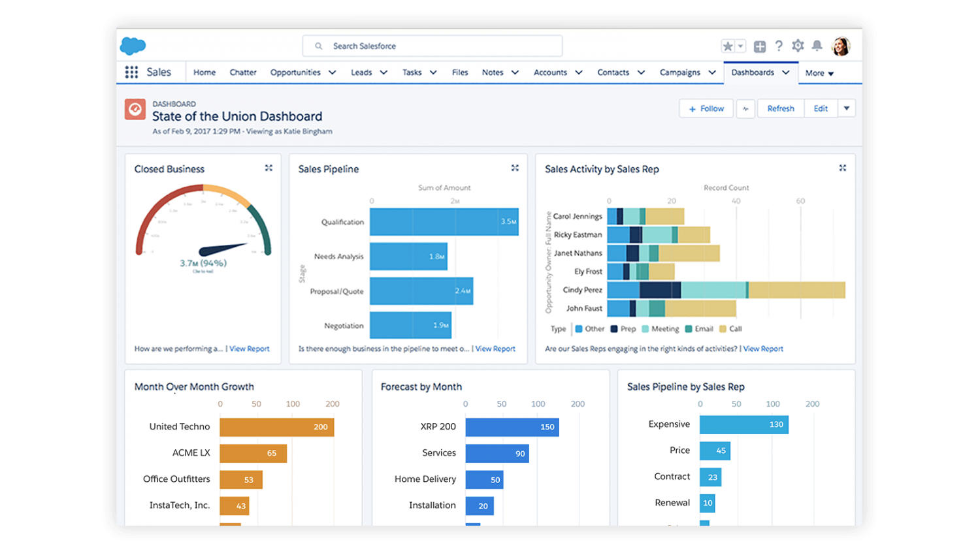Expand the More navigation menu
980x551 pixels.
point(819,72)
